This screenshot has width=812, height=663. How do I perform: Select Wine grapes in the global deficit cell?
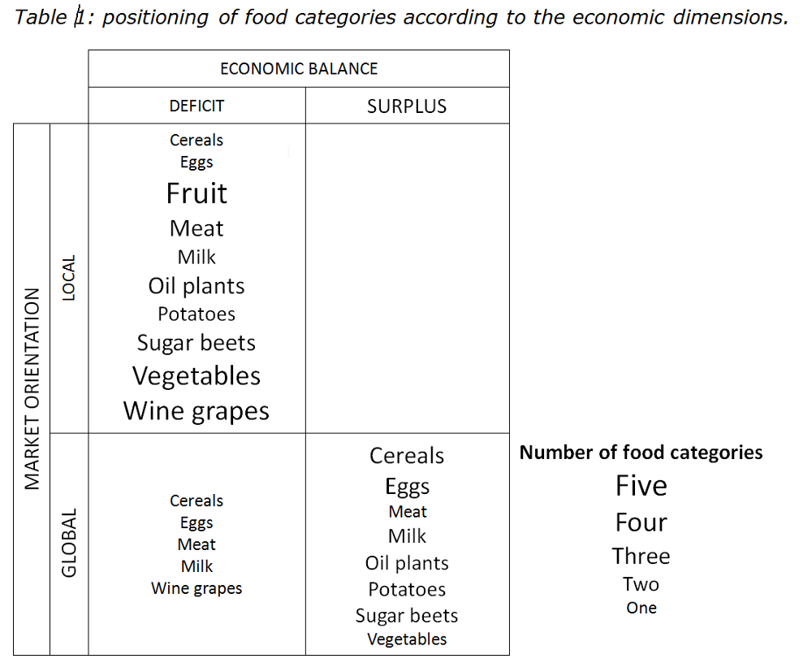point(197,588)
